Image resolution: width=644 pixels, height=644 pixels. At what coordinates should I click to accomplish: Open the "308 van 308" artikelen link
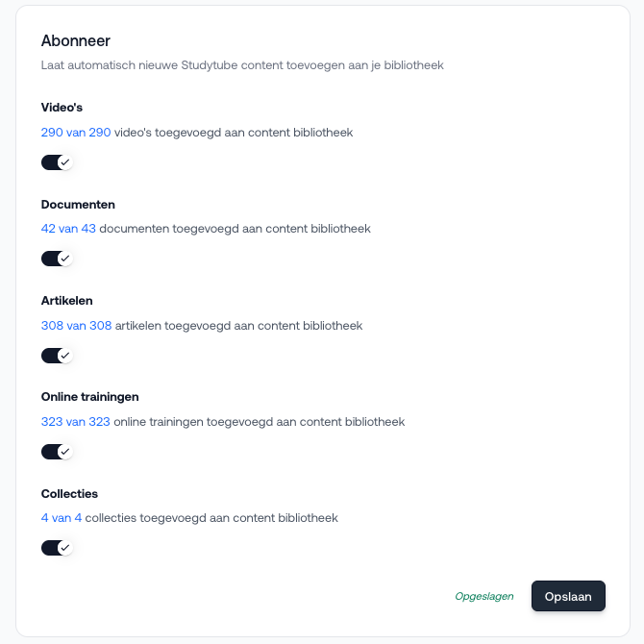(x=76, y=326)
